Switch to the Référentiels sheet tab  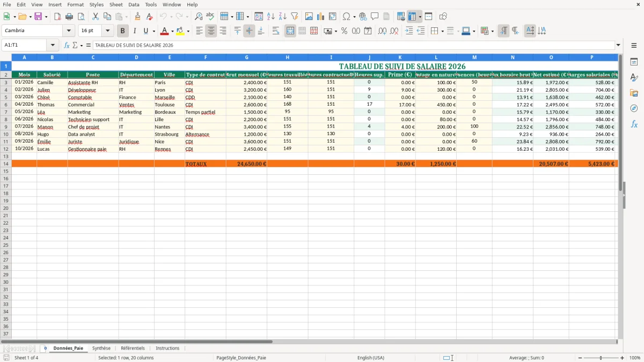pos(133,348)
